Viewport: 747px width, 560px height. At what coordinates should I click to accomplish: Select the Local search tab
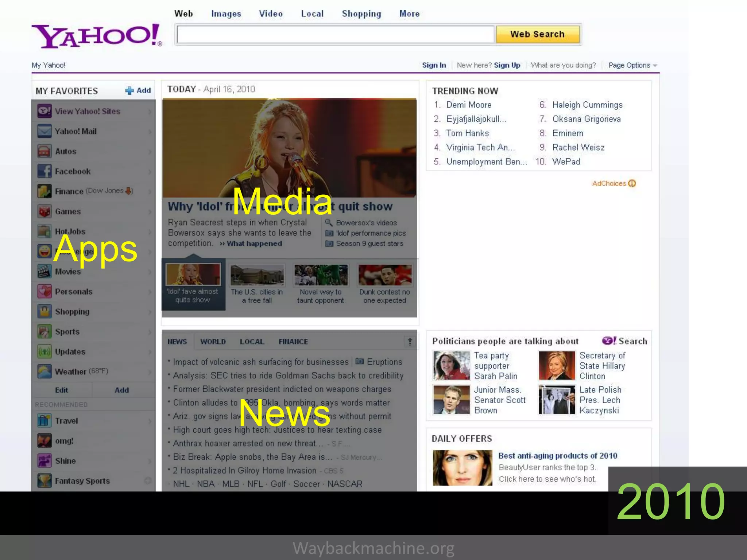tap(312, 14)
